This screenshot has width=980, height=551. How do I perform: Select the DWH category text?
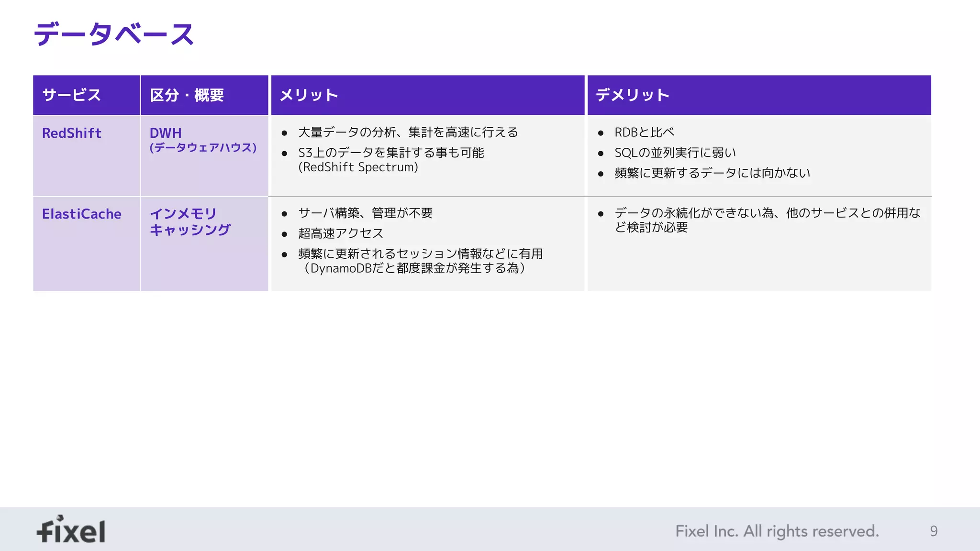[x=166, y=133]
